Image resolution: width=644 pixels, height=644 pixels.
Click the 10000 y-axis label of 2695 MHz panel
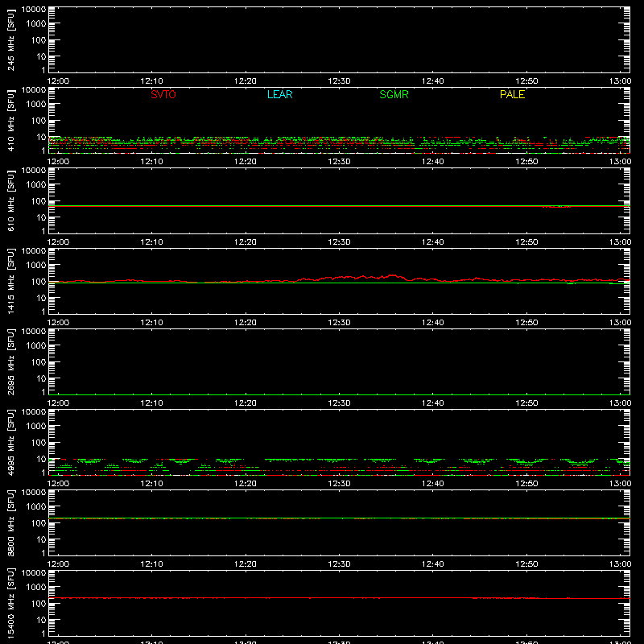coord(34,332)
